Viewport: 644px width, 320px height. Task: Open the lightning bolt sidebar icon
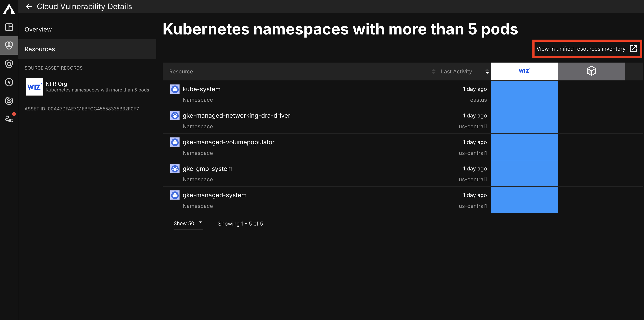pyautogui.click(x=9, y=82)
